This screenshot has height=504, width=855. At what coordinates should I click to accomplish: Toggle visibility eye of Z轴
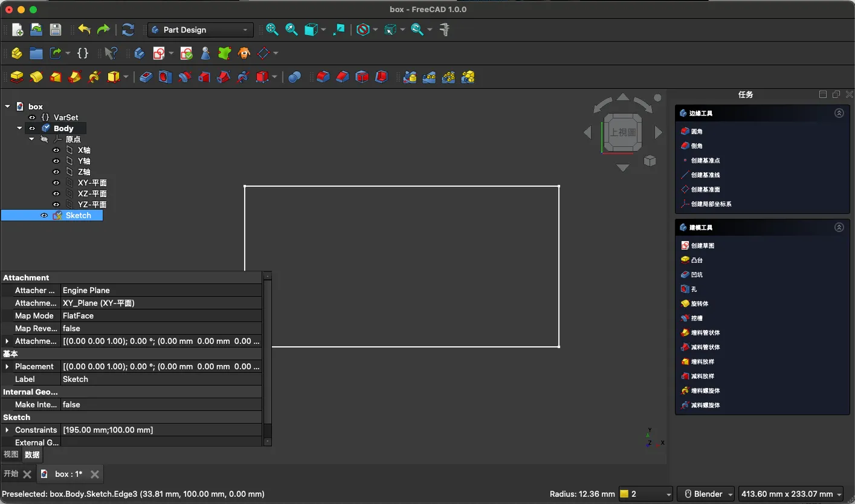(x=56, y=172)
